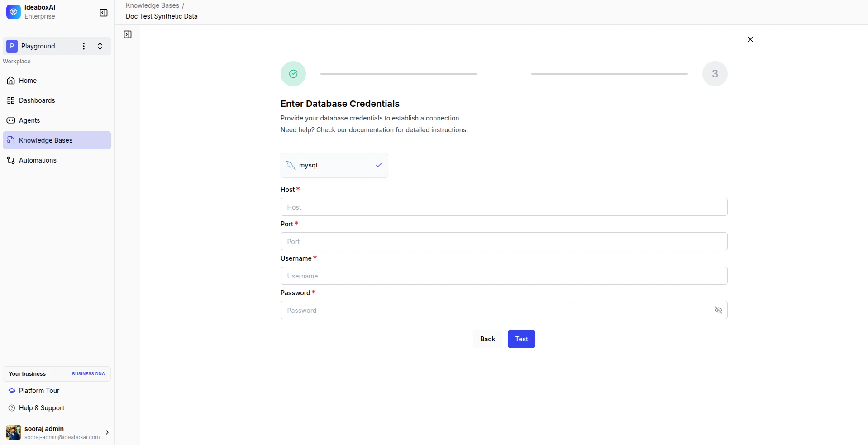Expand the Playground workspace switcher

pyautogui.click(x=100, y=46)
